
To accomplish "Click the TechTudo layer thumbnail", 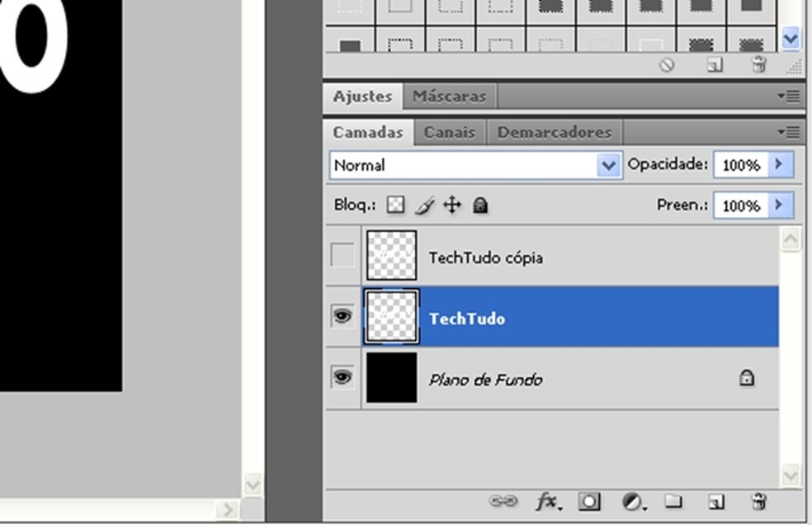I will (x=391, y=317).
